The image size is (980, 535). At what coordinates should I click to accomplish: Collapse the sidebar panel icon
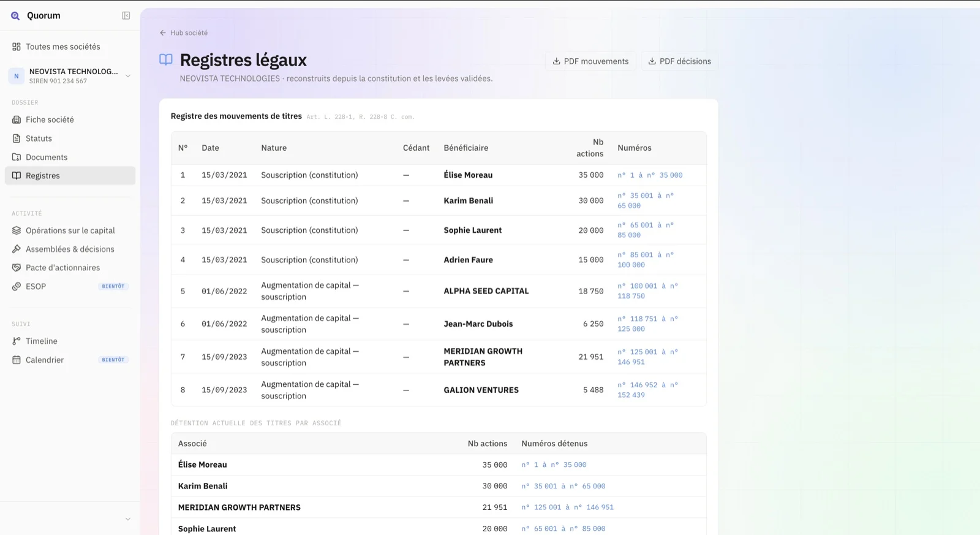pos(126,16)
